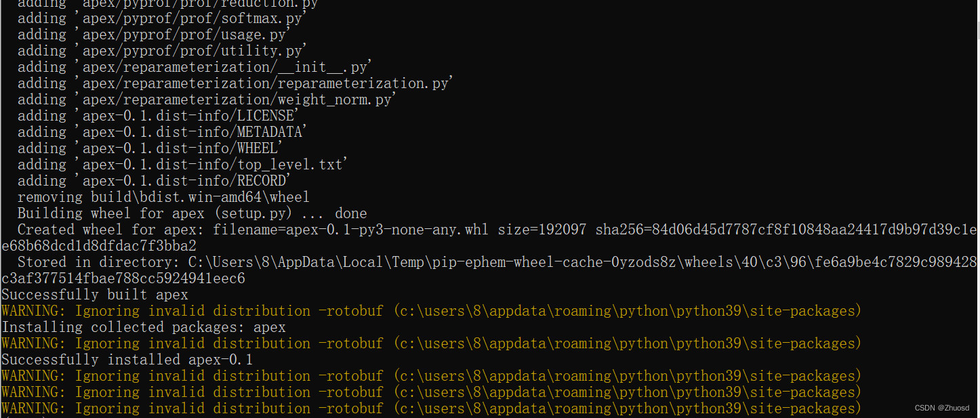Select 'Installing collected packages: apex' line
The height and width of the screenshot is (418, 980).
[144, 327]
